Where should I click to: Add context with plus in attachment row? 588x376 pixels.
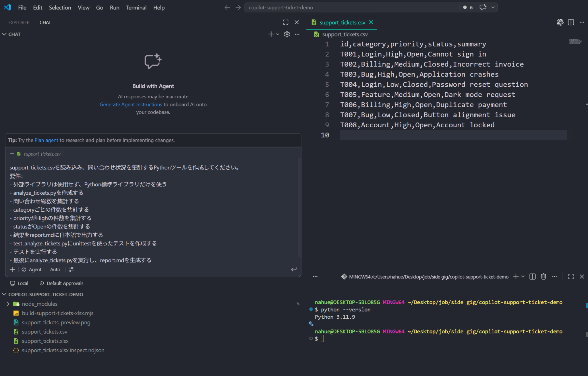click(12, 154)
